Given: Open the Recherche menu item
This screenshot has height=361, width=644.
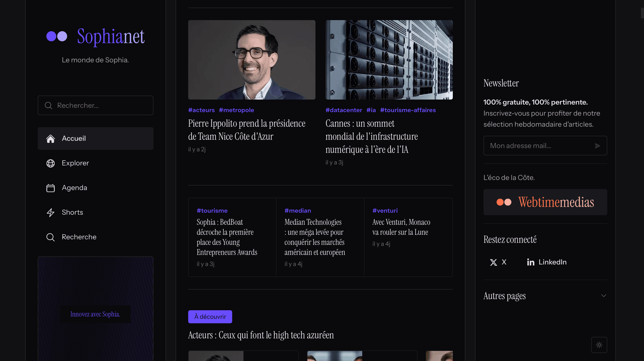Looking at the screenshot, I should tap(96, 237).
